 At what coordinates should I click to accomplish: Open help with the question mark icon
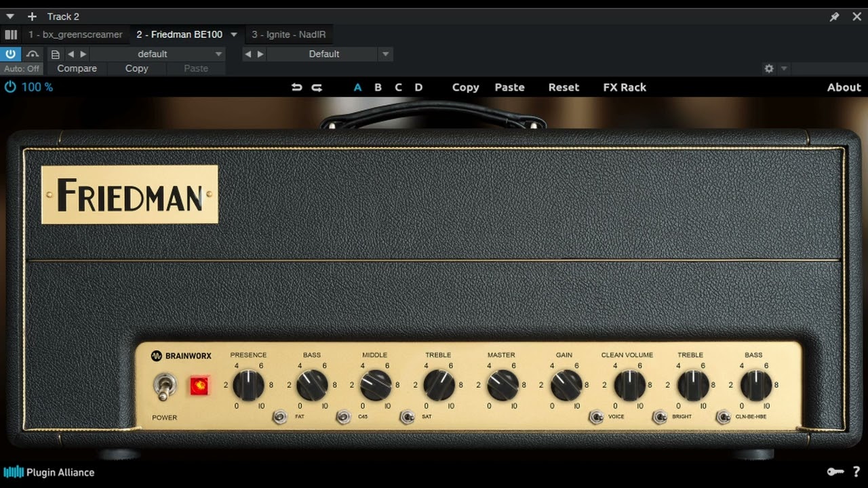[857, 472]
